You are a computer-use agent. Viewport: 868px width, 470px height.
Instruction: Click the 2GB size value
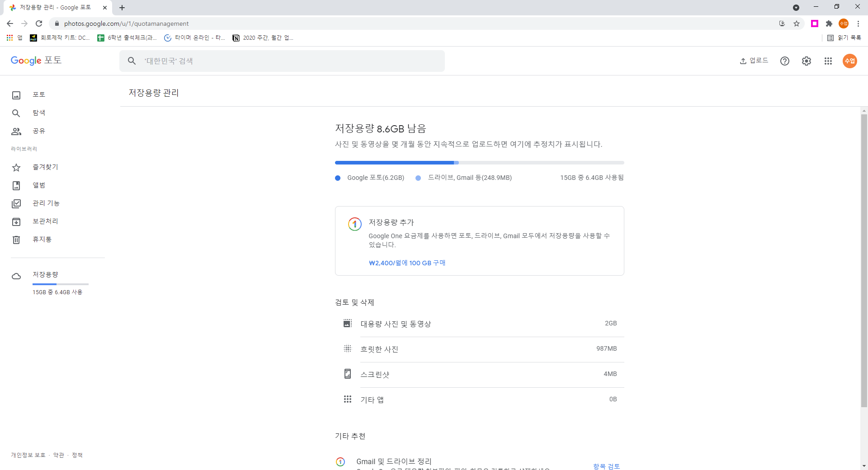pyautogui.click(x=611, y=323)
